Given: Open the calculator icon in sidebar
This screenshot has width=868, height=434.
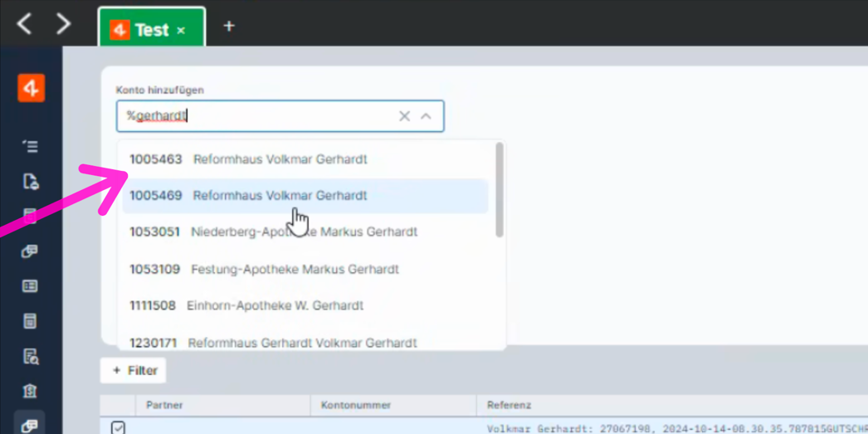Looking at the screenshot, I should (x=30, y=320).
